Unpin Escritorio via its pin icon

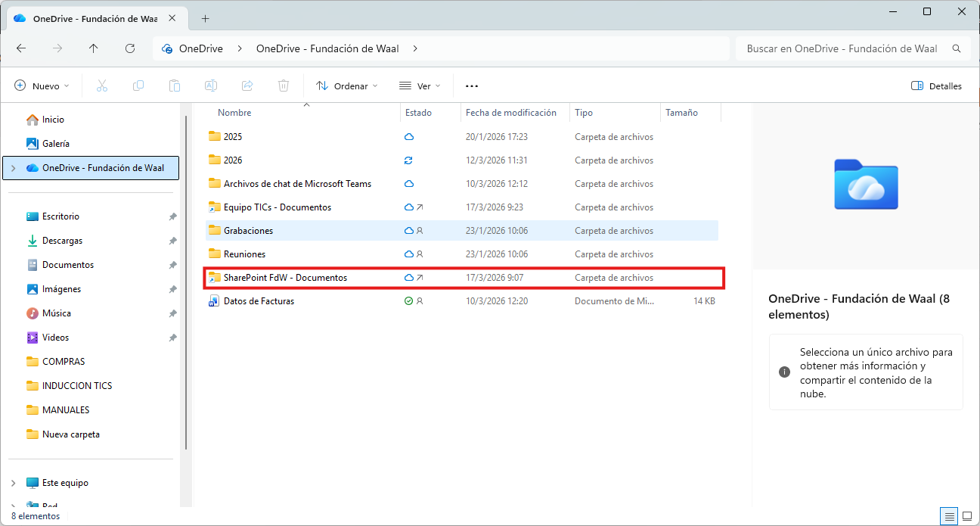[x=172, y=216]
